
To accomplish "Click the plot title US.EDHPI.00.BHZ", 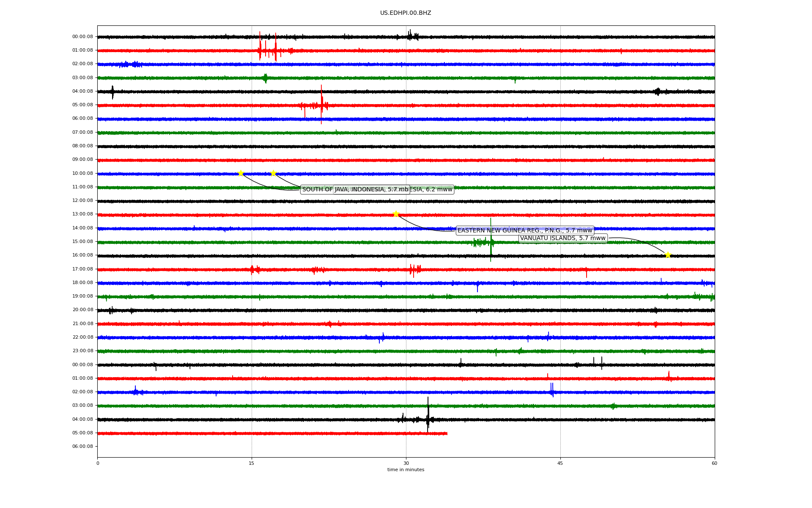I will click(x=406, y=13).
